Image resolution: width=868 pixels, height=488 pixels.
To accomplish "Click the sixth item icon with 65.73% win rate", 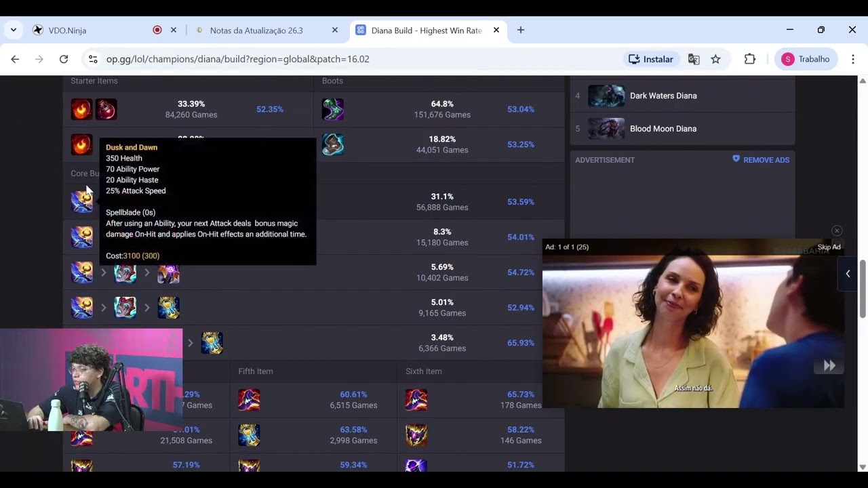I will click(416, 400).
